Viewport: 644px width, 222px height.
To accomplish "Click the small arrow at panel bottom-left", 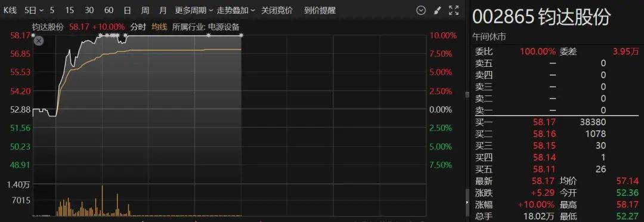I will pos(467,202).
